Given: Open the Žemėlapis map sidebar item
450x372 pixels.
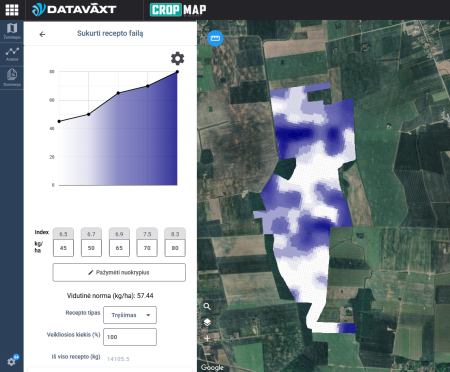Looking at the screenshot, I should (x=12, y=31).
